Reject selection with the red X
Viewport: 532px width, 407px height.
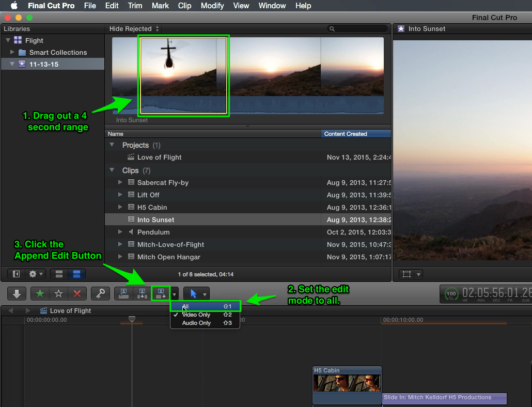point(77,294)
